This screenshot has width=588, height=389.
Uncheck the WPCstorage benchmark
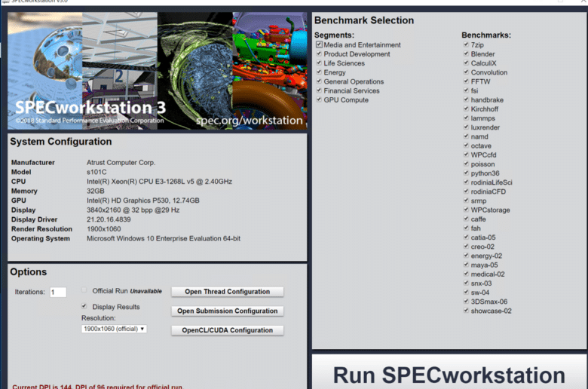coord(466,210)
